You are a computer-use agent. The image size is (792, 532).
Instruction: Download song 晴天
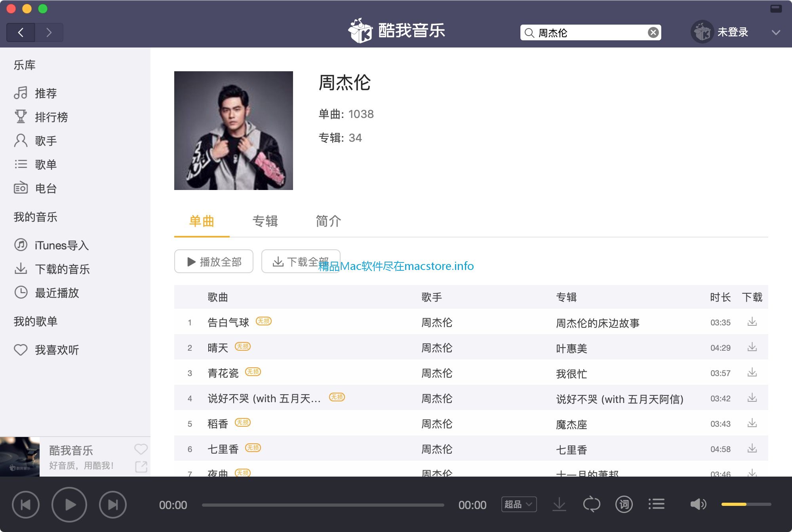point(752,347)
